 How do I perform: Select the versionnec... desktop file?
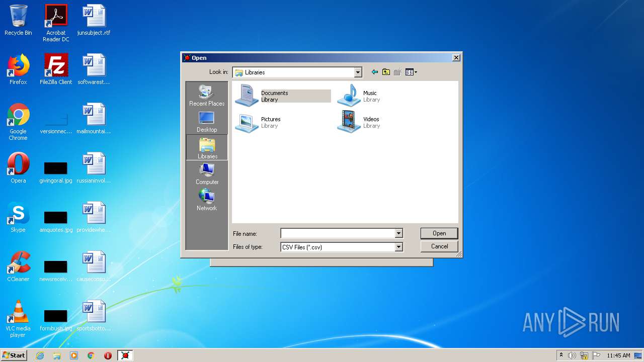tap(56, 122)
